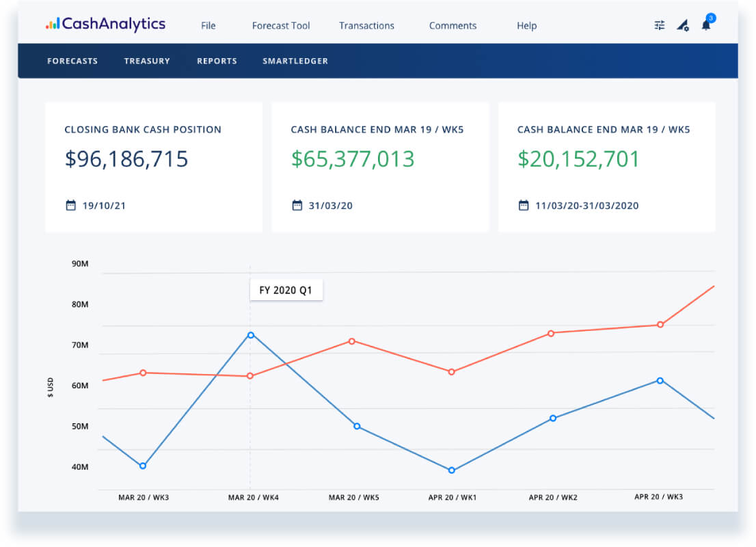Open the File menu
Screen dimensions: 756x547
[x=208, y=25]
